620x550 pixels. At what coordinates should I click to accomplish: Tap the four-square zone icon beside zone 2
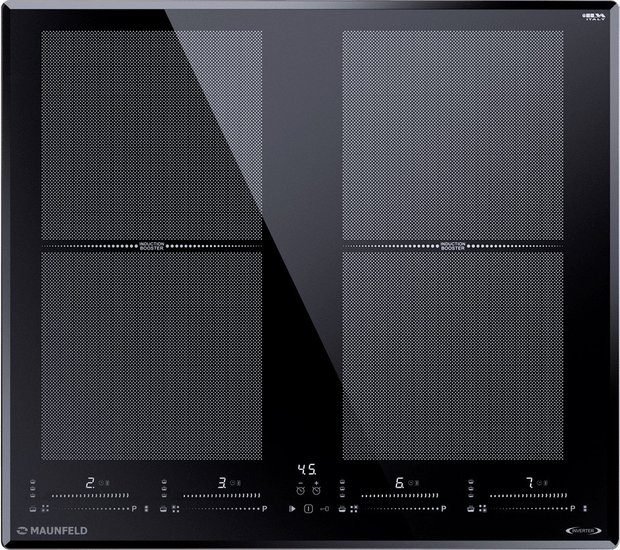[x=45, y=508]
